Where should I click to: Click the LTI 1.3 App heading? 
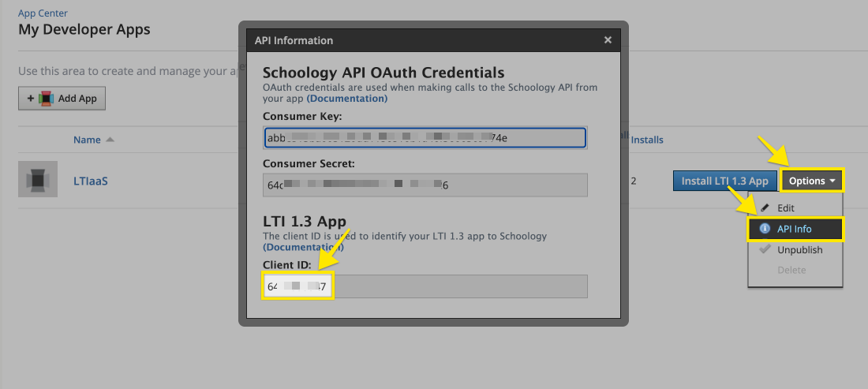[305, 222]
